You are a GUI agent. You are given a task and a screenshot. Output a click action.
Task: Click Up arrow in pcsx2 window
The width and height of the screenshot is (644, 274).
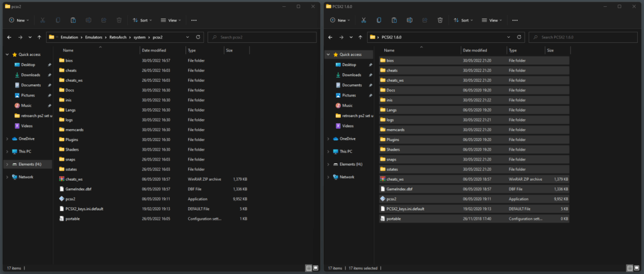pyautogui.click(x=40, y=37)
